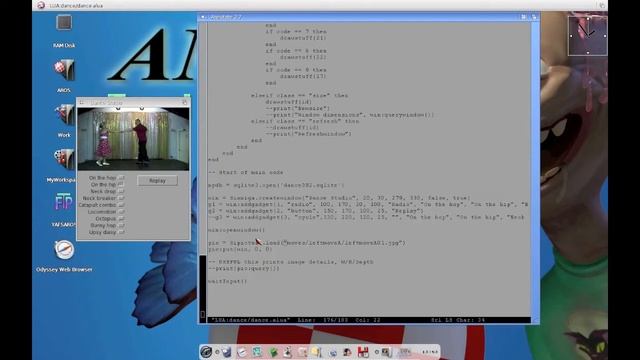Click the 'LUA:dance/dance.alua' status bar text

251,320
